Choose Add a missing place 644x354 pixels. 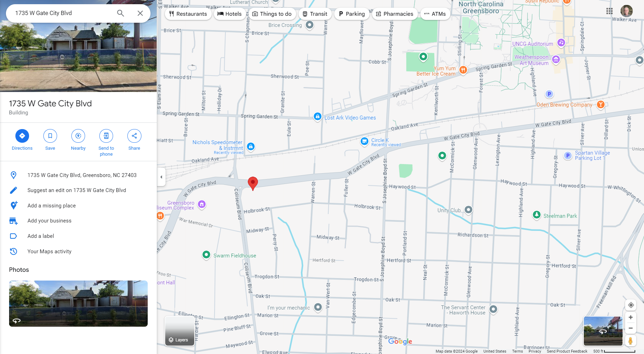[78, 206]
